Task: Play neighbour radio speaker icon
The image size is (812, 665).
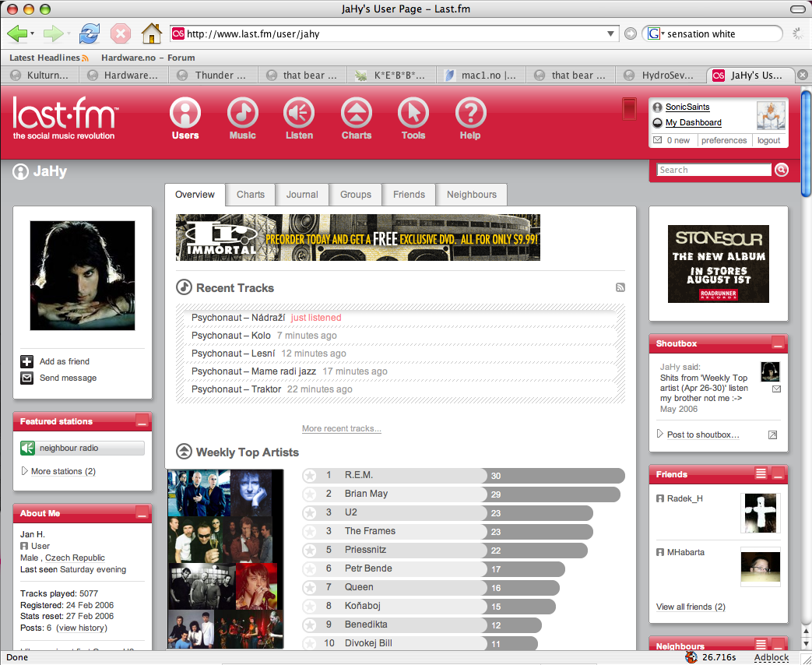Action: [x=27, y=448]
